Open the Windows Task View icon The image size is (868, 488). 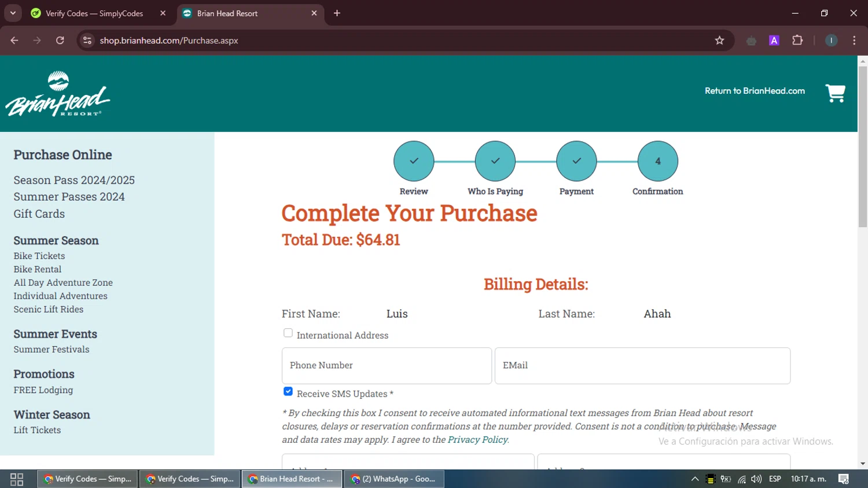coord(17,479)
